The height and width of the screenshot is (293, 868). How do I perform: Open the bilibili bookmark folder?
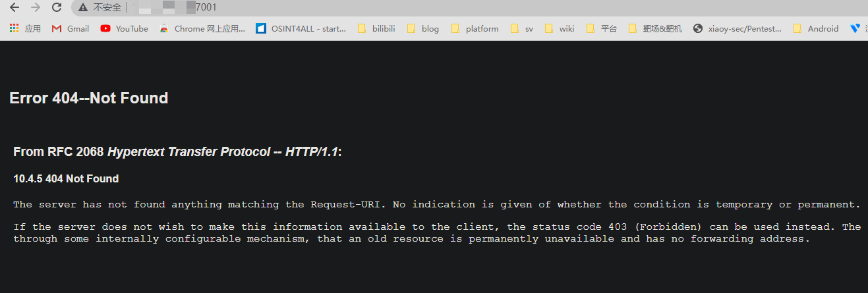point(376,28)
